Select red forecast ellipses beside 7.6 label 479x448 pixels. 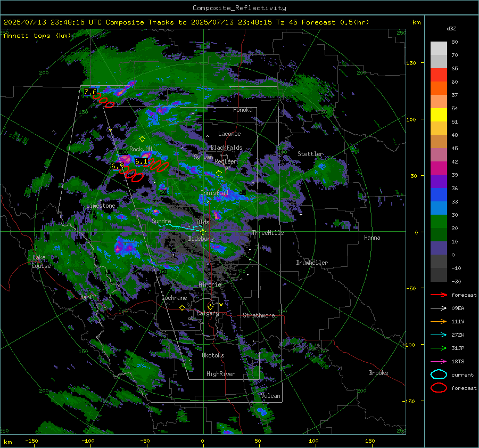(x=104, y=100)
